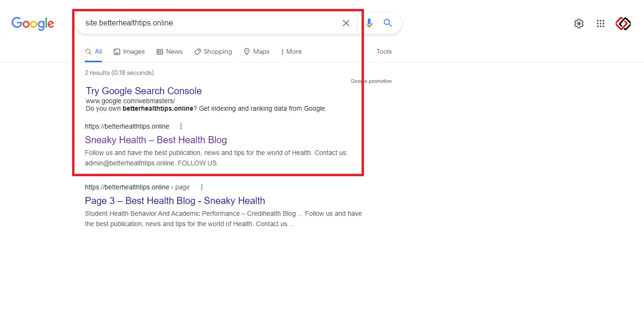Screen dimensions: 644x310
Task: Click the Google logo
Action: click(x=33, y=24)
